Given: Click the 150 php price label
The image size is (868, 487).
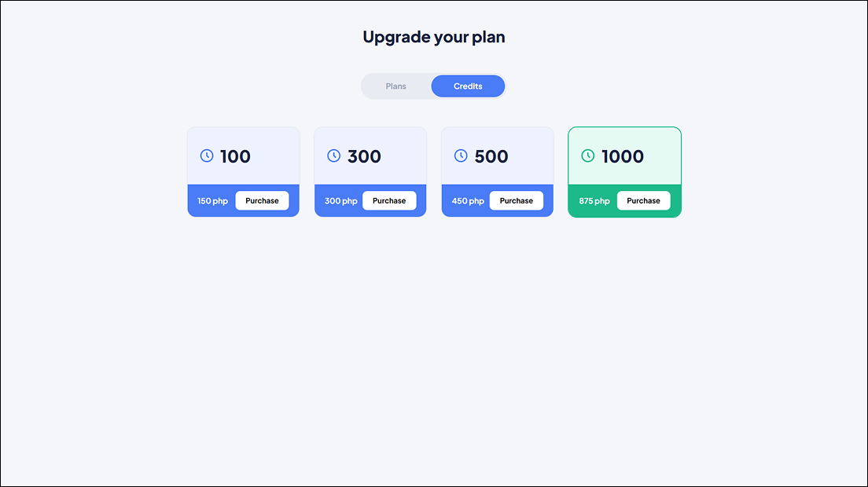Looking at the screenshot, I should (x=212, y=201).
